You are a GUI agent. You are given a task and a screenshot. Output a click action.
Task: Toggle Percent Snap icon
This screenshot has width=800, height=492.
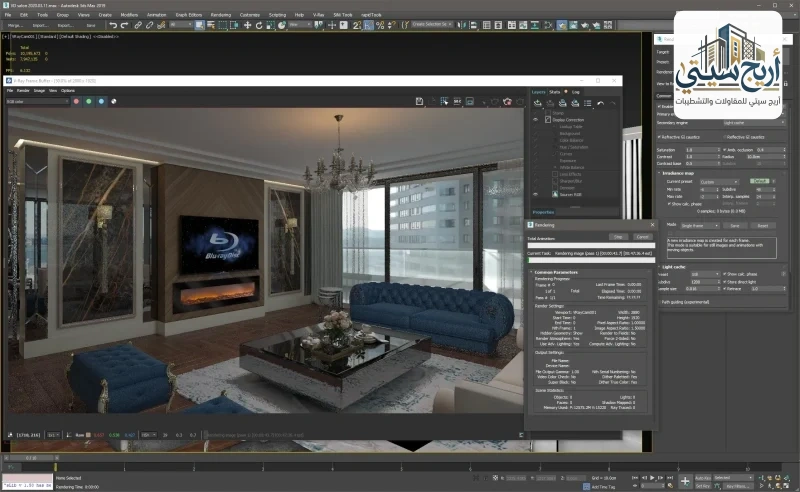coord(380,25)
